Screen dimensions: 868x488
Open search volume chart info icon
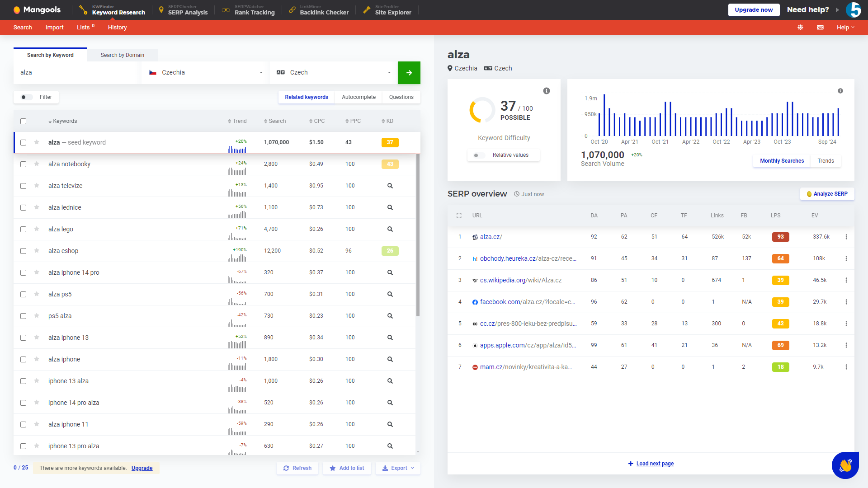tap(840, 91)
